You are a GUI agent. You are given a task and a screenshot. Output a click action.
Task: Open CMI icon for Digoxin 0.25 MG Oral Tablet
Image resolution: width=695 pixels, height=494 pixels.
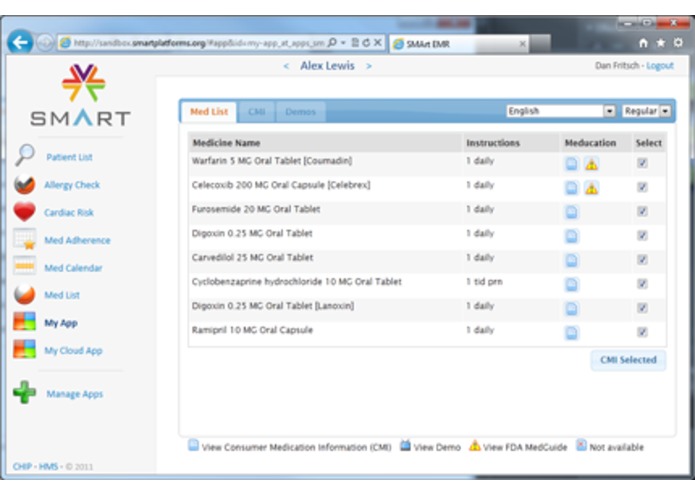pyautogui.click(x=572, y=236)
